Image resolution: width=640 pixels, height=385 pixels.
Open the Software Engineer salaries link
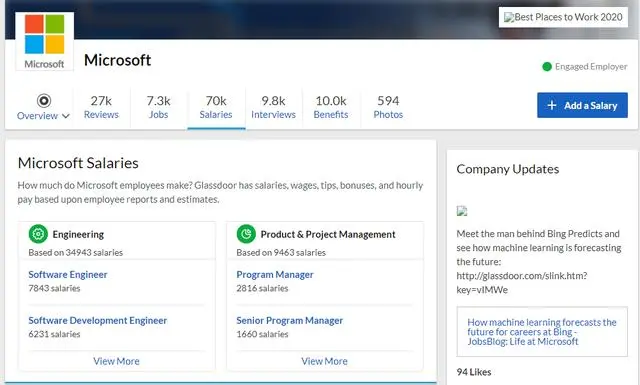68,274
